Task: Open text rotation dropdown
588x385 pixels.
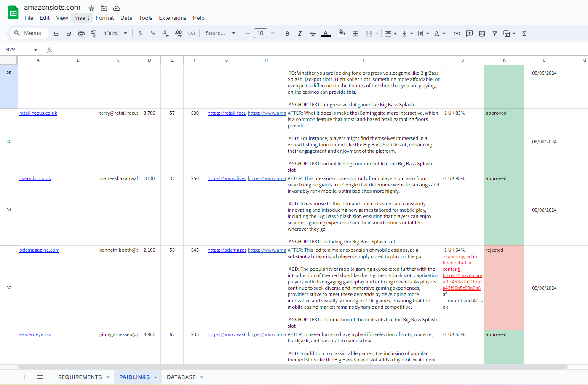Action: click(x=439, y=34)
